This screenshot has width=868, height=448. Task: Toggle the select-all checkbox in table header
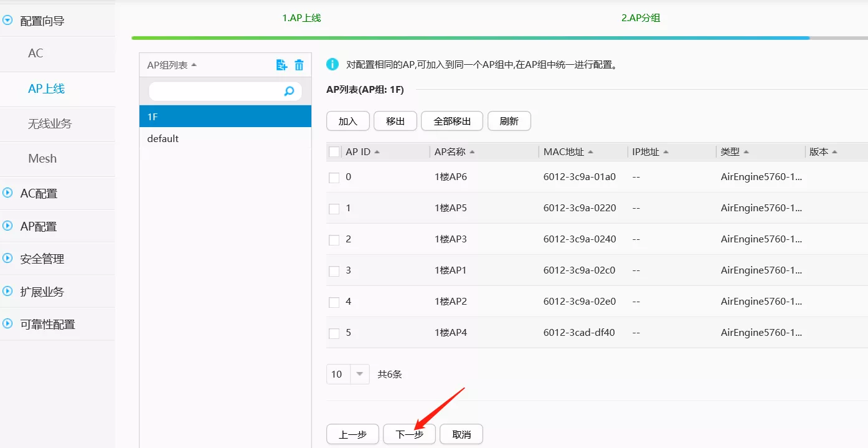(x=334, y=152)
